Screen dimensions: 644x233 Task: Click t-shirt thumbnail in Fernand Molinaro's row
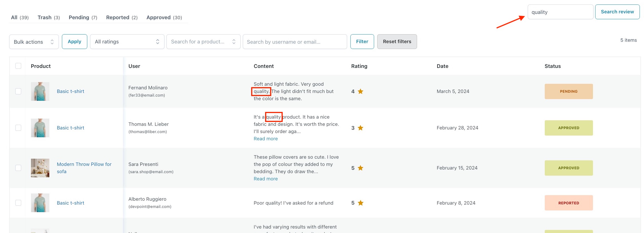pos(40,91)
